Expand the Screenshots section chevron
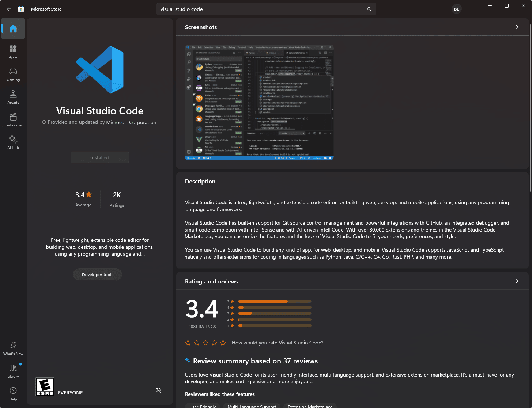 517,27
